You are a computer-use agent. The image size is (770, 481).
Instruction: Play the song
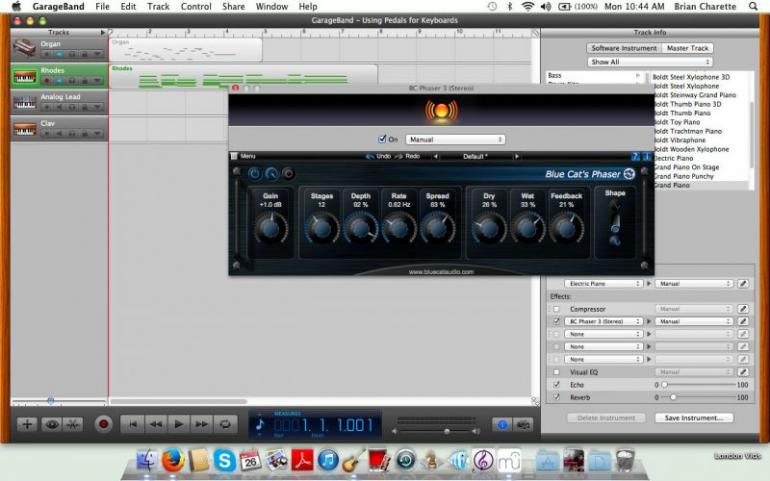tap(179, 424)
